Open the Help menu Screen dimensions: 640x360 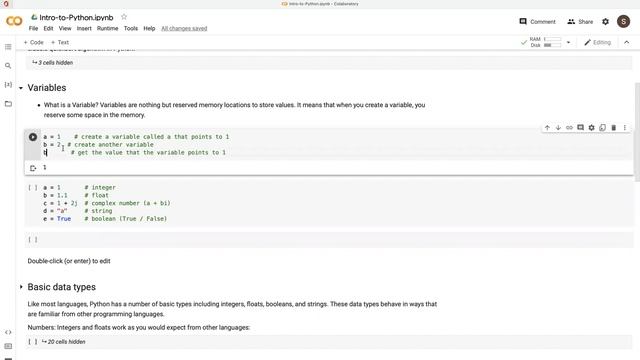pos(149,29)
